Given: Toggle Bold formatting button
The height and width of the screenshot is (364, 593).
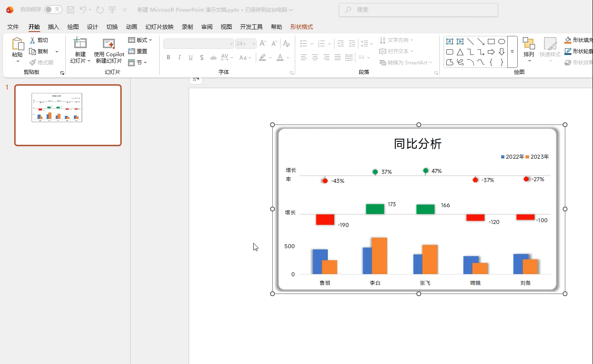Looking at the screenshot, I should (168, 57).
